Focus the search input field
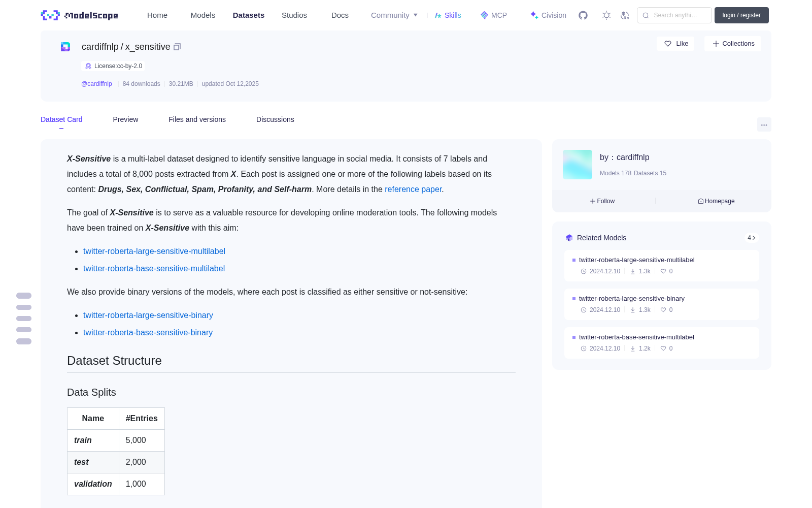The image size is (812, 508). (674, 15)
